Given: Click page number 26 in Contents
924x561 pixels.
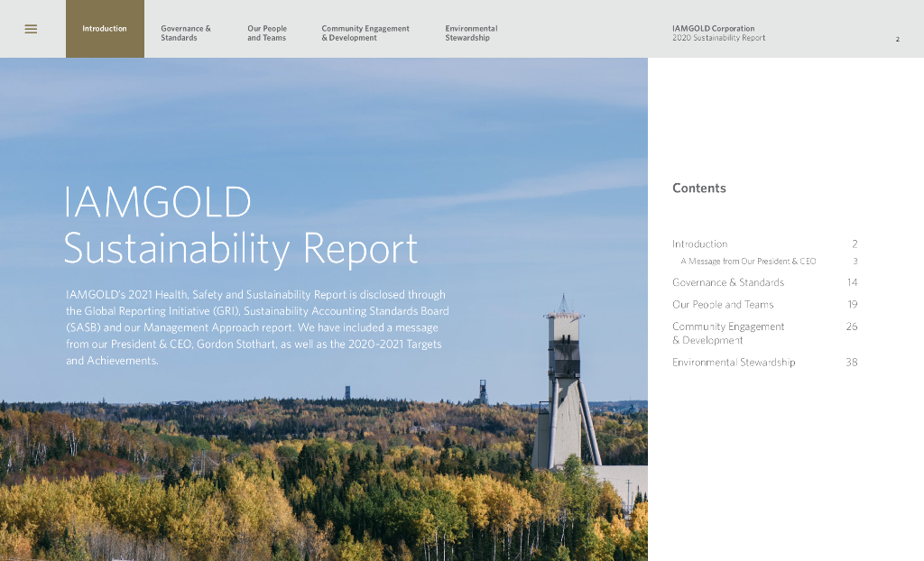Looking at the screenshot, I should (x=852, y=326).
